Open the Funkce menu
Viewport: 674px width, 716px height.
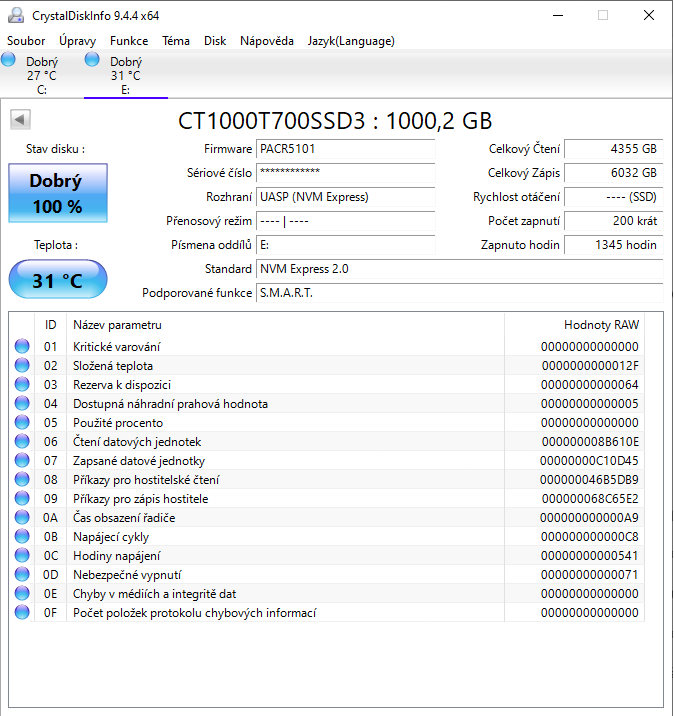click(x=129, y=41)
